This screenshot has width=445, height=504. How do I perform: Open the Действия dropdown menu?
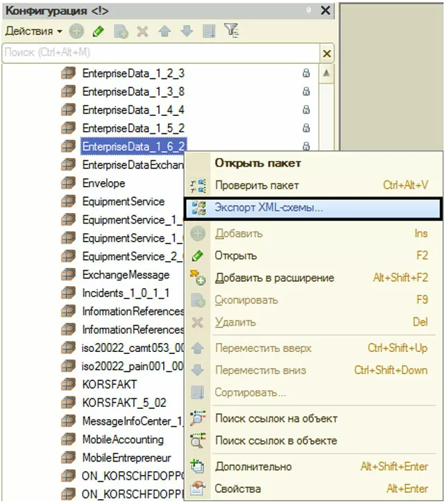(33, 32)
